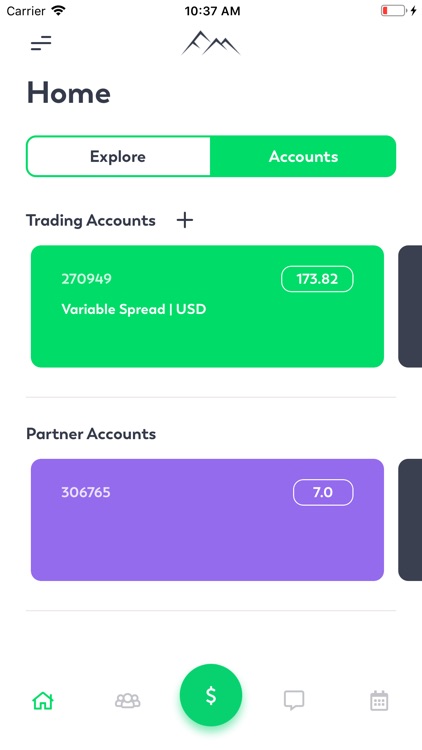Select the Accounts segment
Image resolution: width=422 pixels, height=750 pixels.
coord(303,156)
